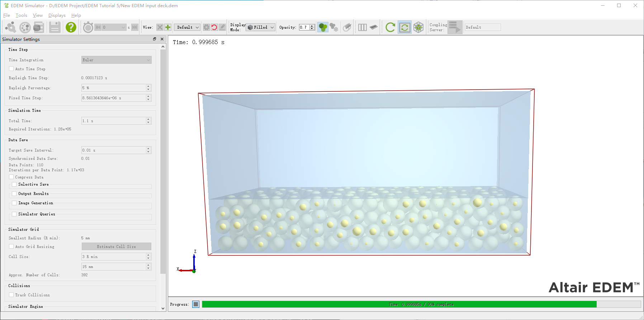
Task: Toggle the auto-update viewer icon
Action: (404, 27)
